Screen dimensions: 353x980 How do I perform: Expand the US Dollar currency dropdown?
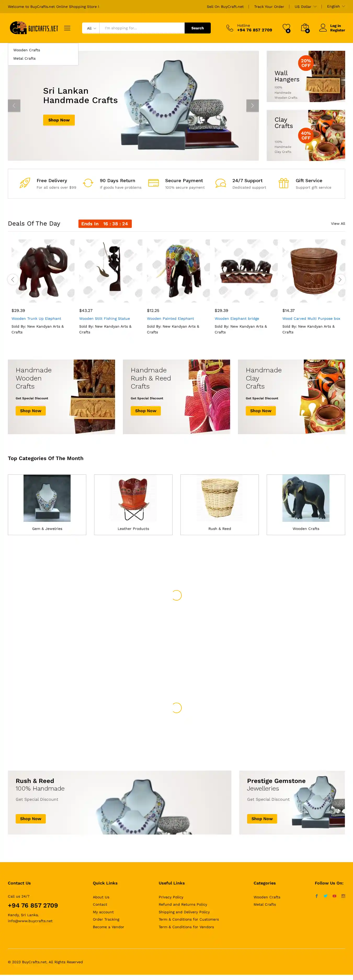pos(305,7)
